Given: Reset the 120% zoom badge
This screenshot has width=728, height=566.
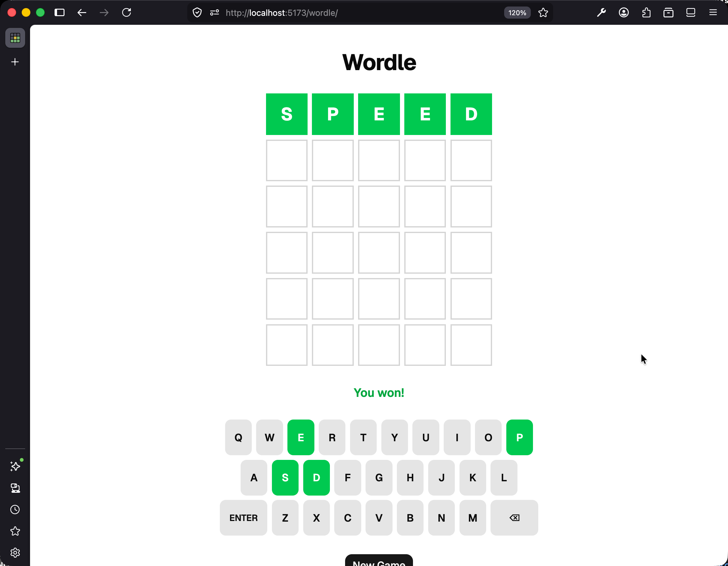Looking at the screenshot, I should (x=517, y=13).
